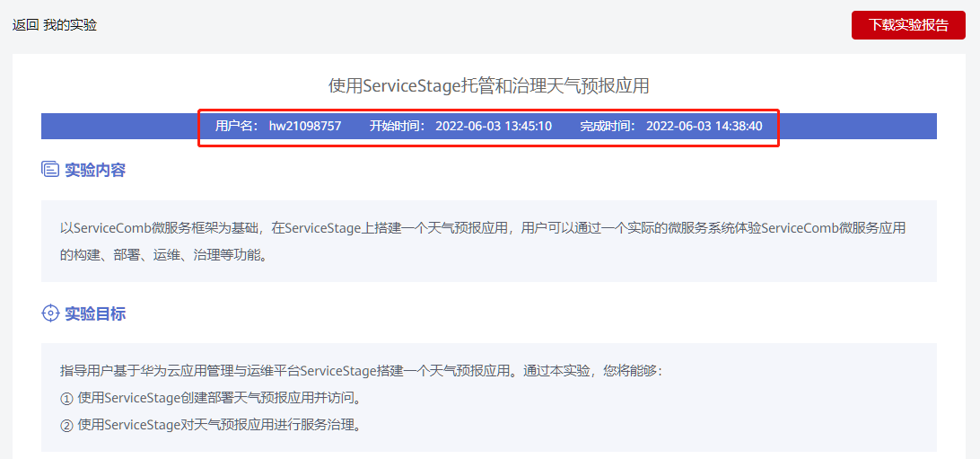Click the line 的构建、部署、运维、治理等功能
Image resolution: width=980 pixels, height=459 pixels.
coord(163,255)
